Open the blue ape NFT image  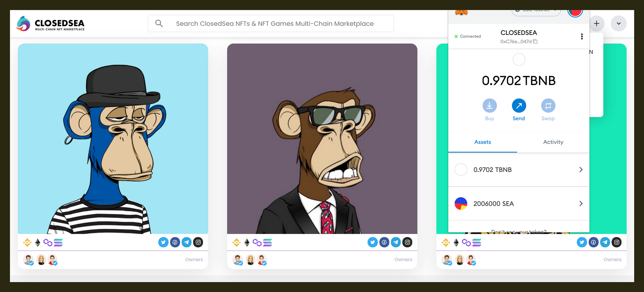point(113,139)
